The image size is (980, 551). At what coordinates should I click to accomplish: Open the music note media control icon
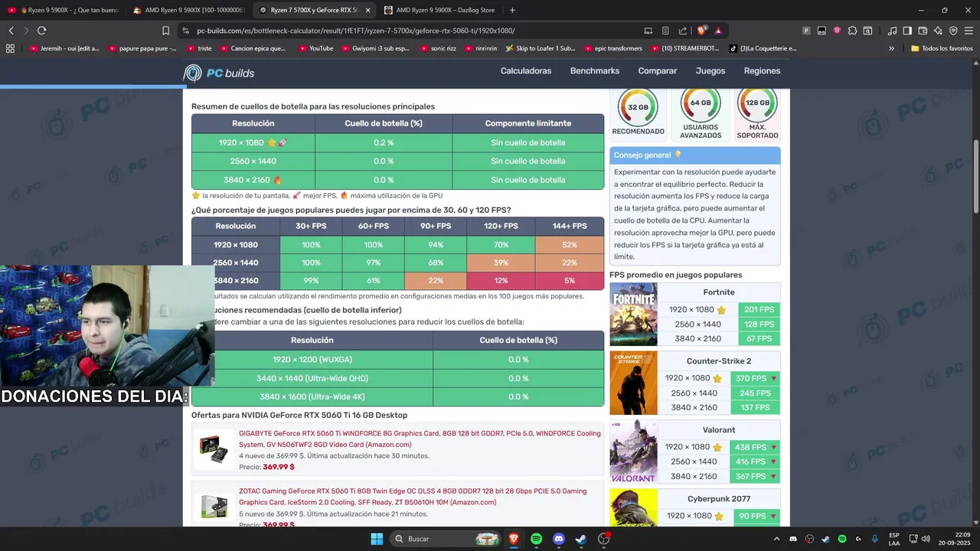(892, 31)
